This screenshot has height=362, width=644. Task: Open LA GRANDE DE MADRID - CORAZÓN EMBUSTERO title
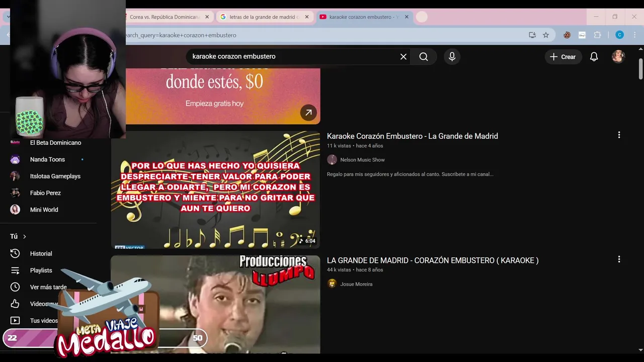[x=433, y=260]
